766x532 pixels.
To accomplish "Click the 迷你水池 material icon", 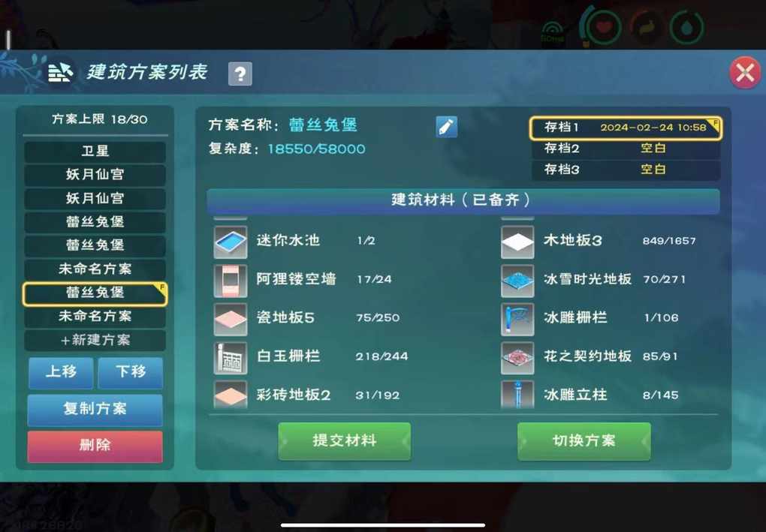I will [x=231, y=242].
